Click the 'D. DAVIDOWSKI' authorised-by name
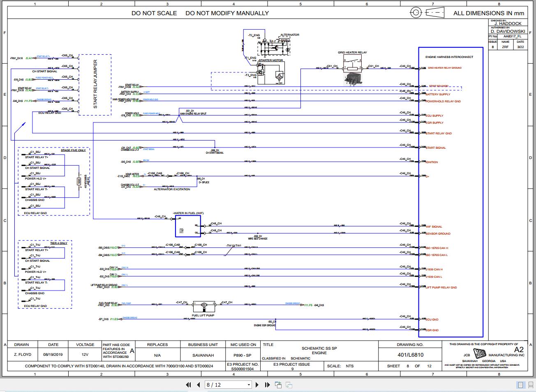The height and width of the screenshot is (392, 536). pos(508,31)
